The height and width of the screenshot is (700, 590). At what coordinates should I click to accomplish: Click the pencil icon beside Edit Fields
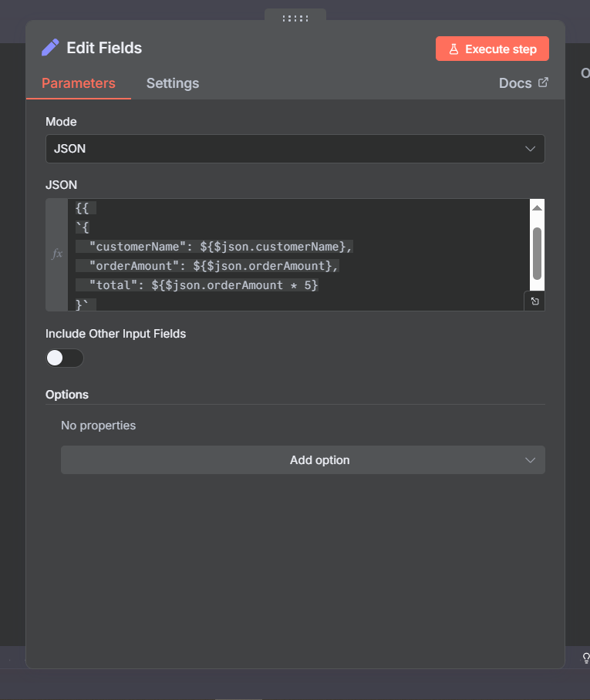50,48
